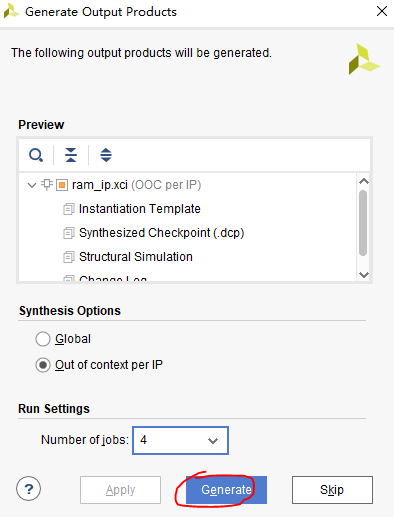Click the search icon in Preview toolbar

point(36,155)
